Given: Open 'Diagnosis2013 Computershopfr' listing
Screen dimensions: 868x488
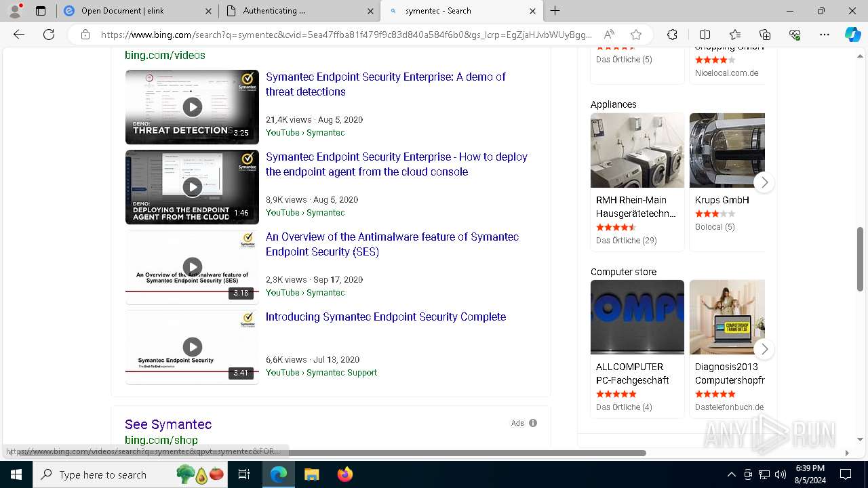Looking at the screenshot, I should coord(730,373).
